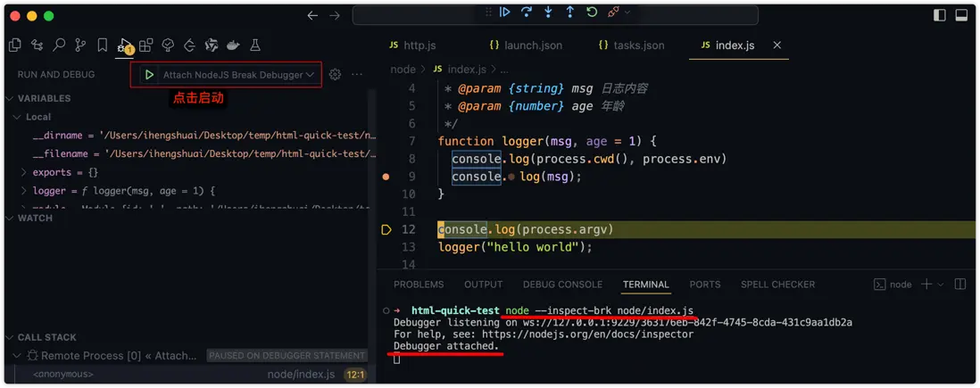Switch to the http.js tab
The width and height of the screenshot is (980, 388).
(411, 45)
